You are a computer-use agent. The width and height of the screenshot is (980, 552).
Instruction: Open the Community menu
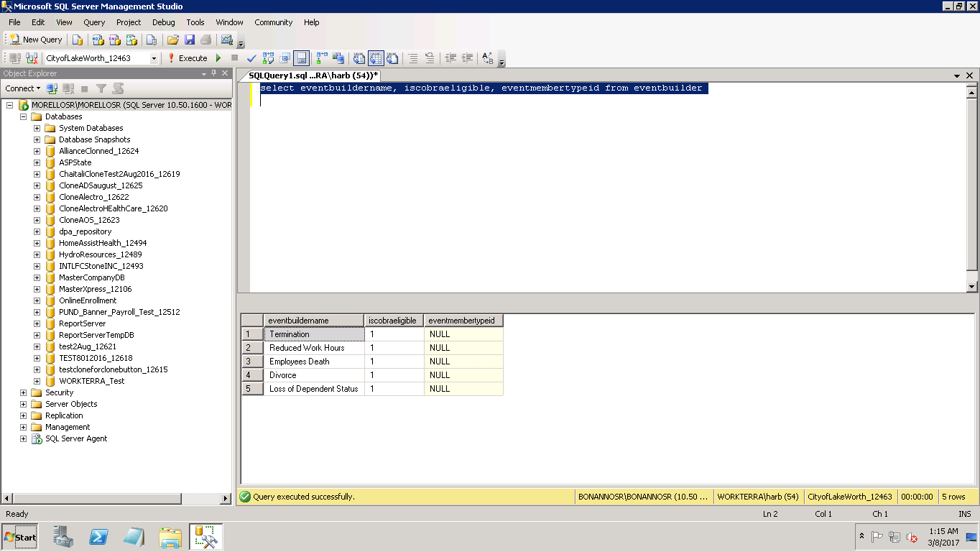273,22
